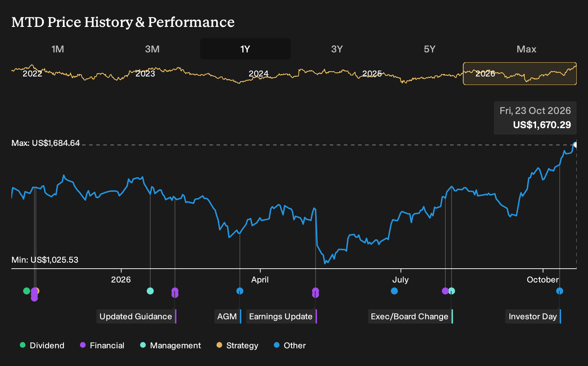This screenshot has height=366, width=588.
Task: Jump to 2022 on the overview chart
Action: pyautogui.click(x=32, y=74)
